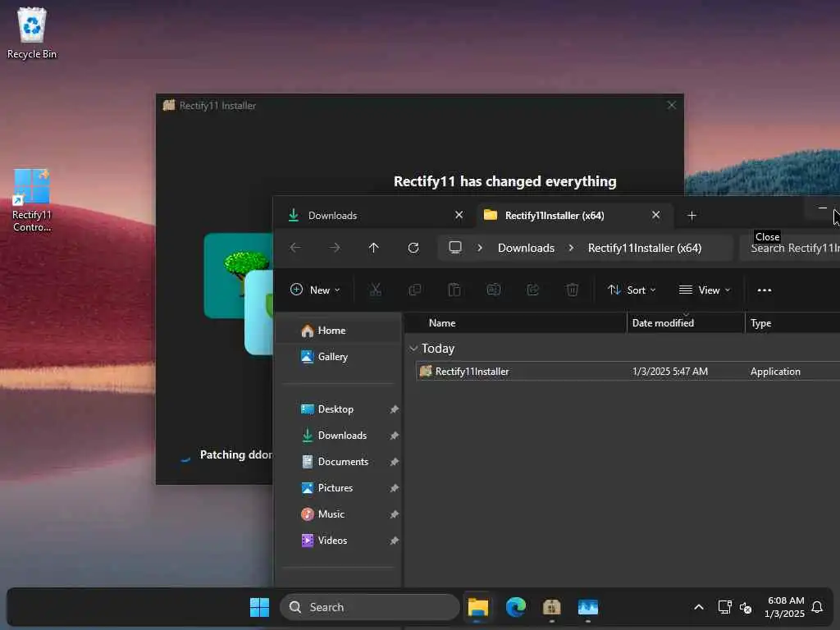Add a new File Explorer tab

tap(692, 216)
